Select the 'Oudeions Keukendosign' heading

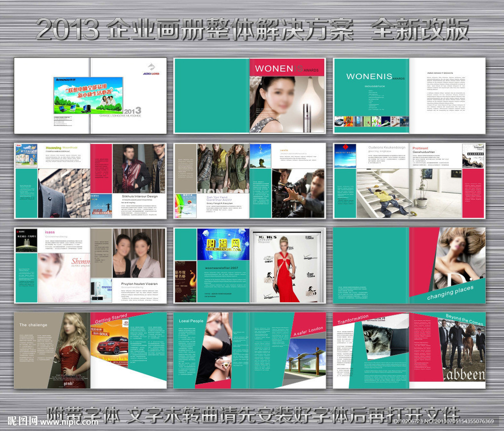(387, 147)
